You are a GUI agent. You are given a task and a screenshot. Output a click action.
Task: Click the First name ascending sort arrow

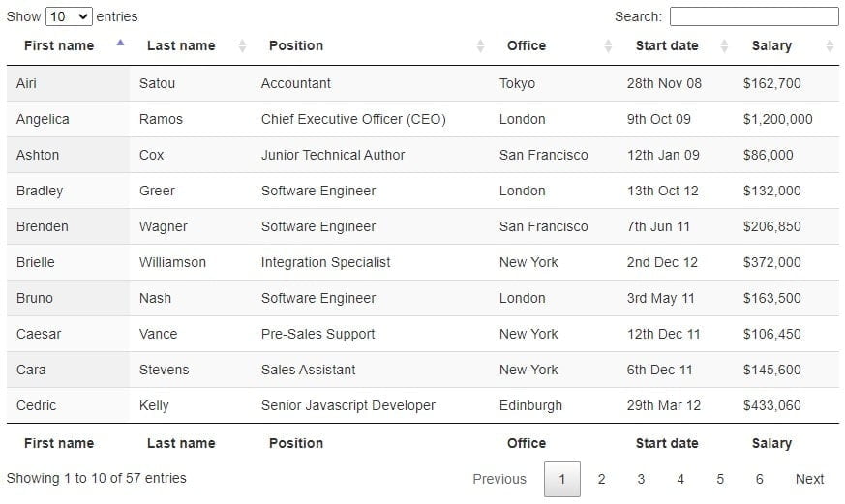pos(120,43)
